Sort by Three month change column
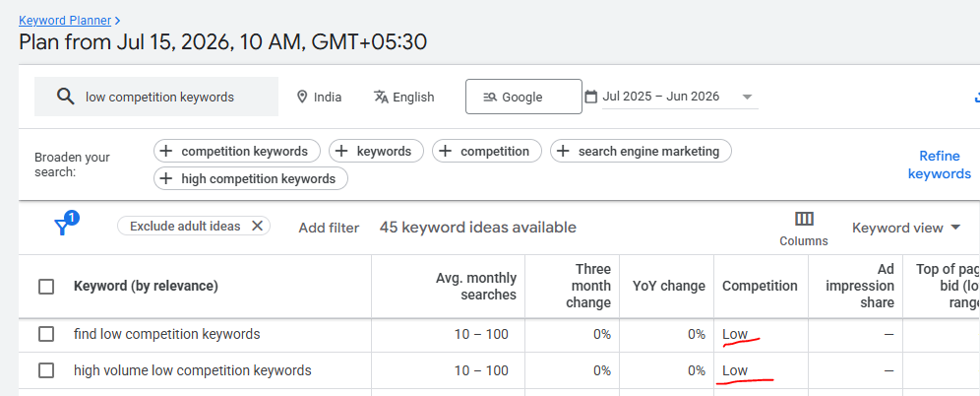 [x=588, y=286]
